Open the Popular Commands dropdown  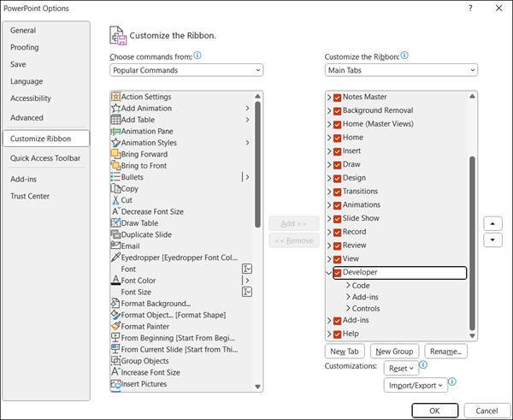pyautogui.click(x=186, y=70)
